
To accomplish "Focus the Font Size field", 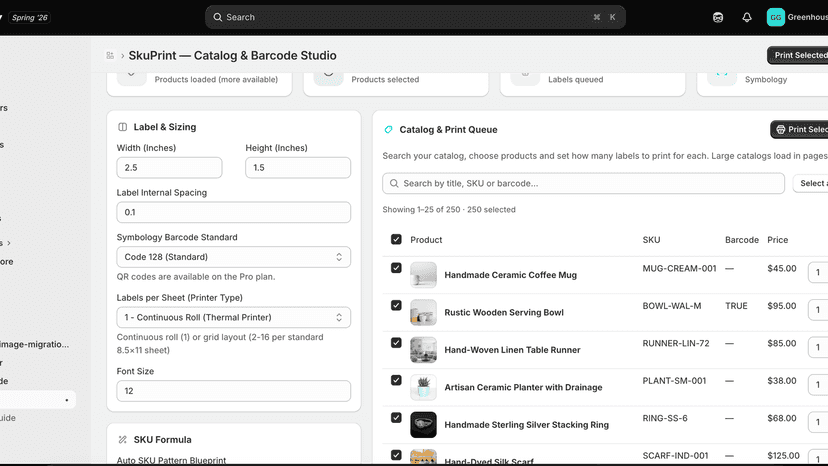I will [233, 391].
